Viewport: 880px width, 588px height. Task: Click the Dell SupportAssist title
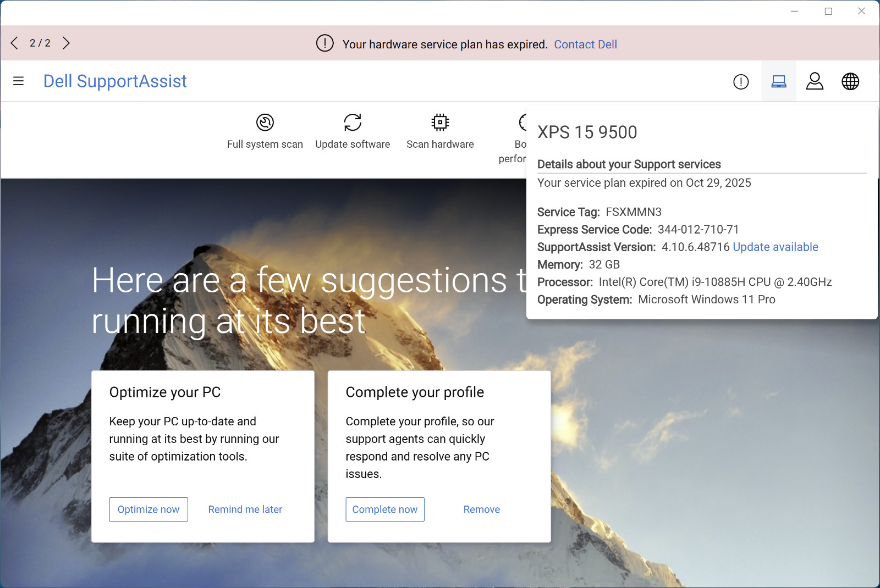pos(115,81)
